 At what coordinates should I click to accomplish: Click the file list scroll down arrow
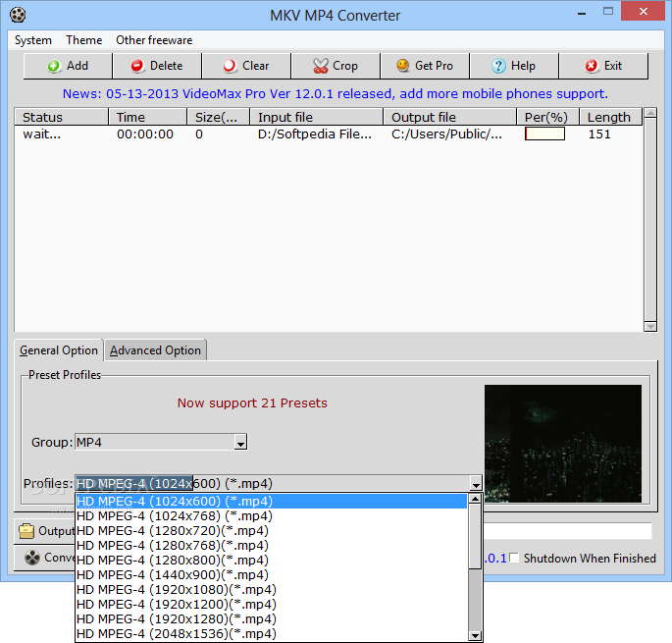click(x=650, y=327)
